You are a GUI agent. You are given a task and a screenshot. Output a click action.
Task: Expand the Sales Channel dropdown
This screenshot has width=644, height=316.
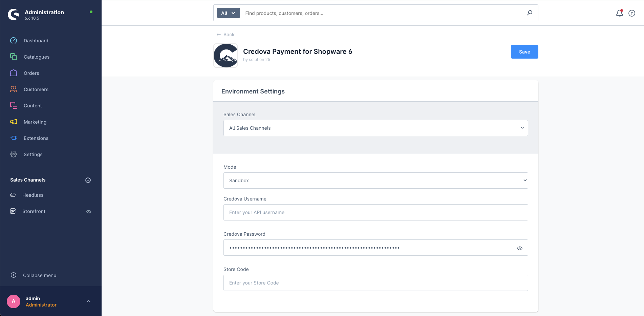point(375,128)
